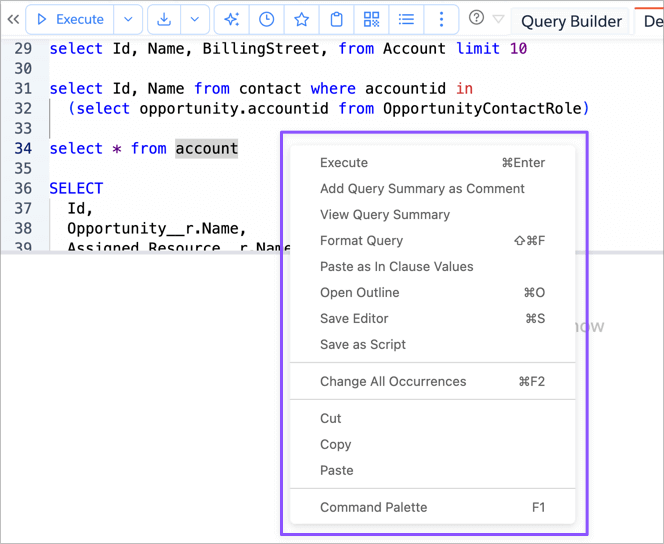Open Command Palette from context menu
664x544 pixels.
(373, 508)
